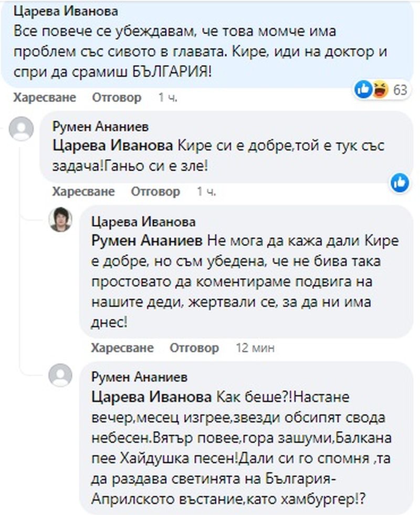Like the reply 'Кире си е добре' via Харесване
This screenshot has width=420, height=515.
tap(83, 192)
